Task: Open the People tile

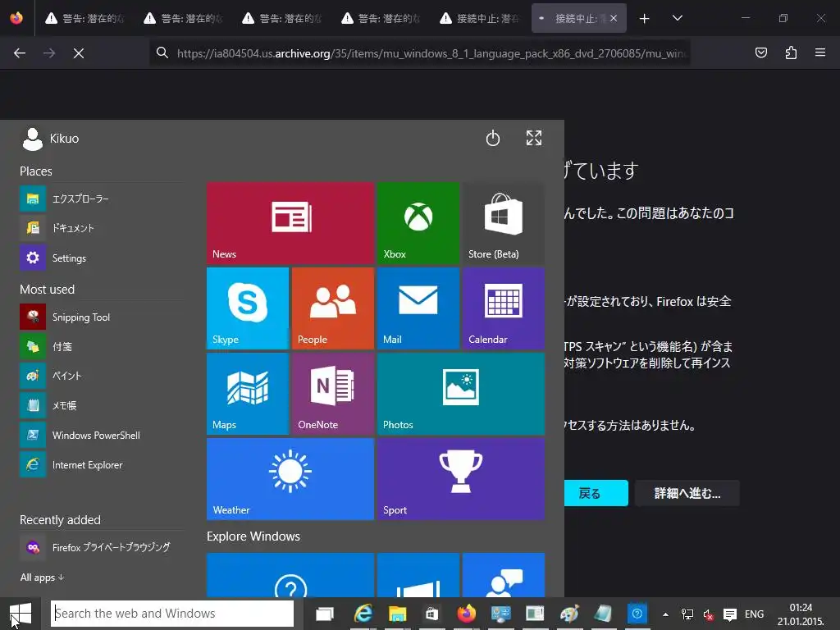Action: [x=333, y=308]
